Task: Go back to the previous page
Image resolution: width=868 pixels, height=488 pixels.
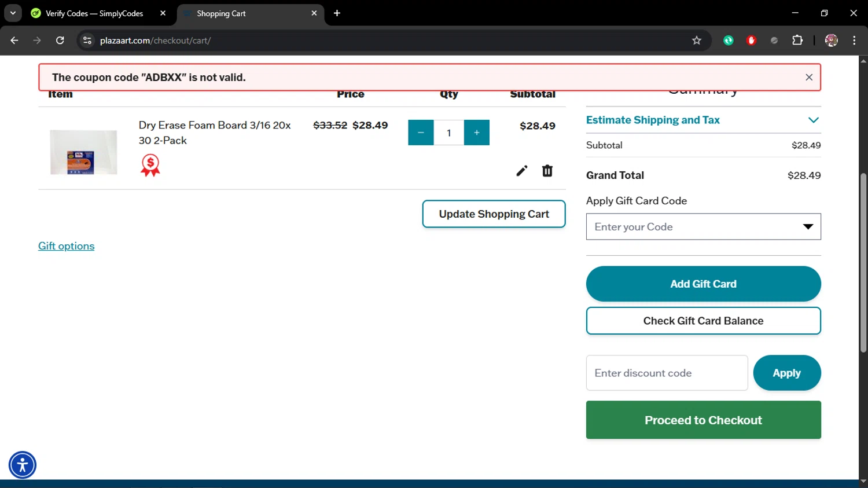Action: pos(14,41)
